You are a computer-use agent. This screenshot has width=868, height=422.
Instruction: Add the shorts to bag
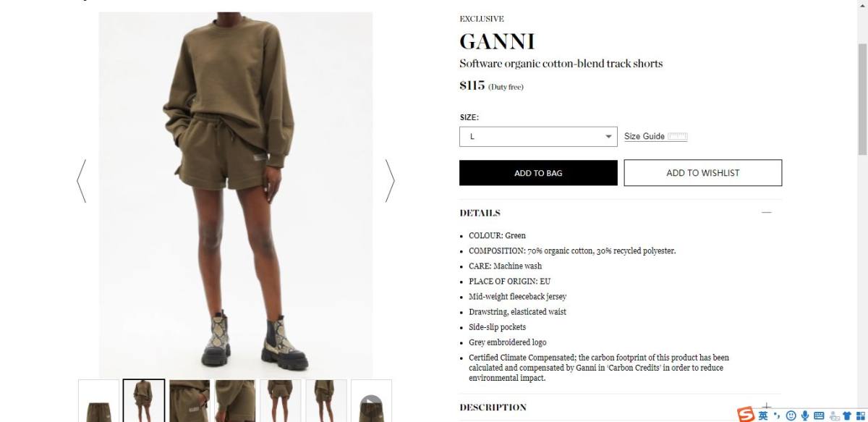point(538,173)
